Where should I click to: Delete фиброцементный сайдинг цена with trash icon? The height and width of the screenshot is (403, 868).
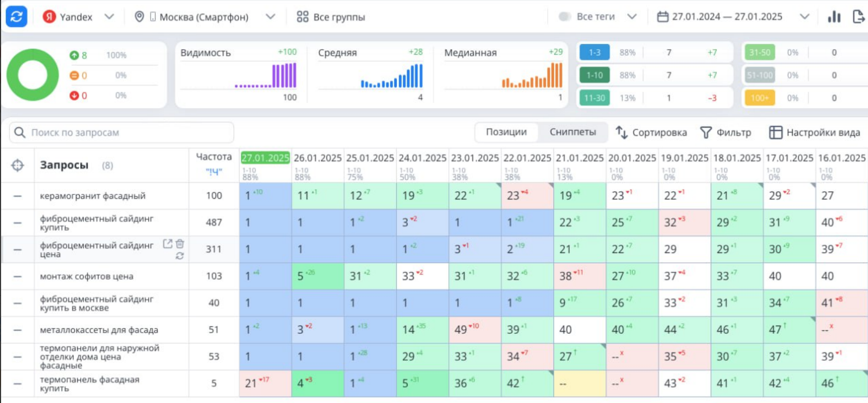tap(180, 244)
